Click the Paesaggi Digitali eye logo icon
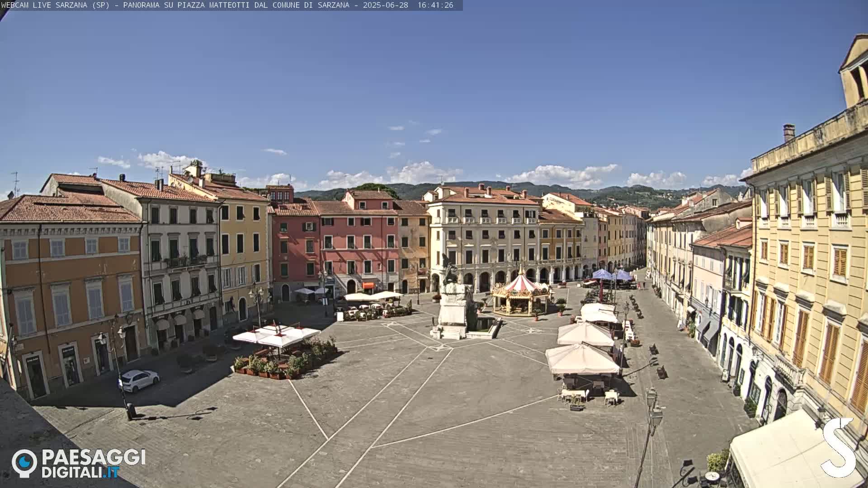Image resolution: width=868 pixels, height=488 pixels. tap(24, 463)
